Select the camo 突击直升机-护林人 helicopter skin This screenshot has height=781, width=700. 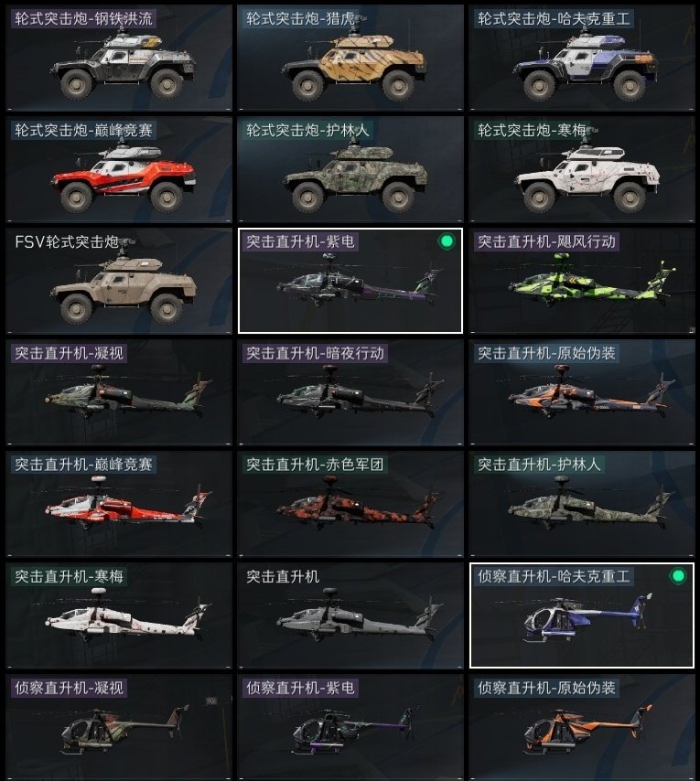click(x=582, y=504)
